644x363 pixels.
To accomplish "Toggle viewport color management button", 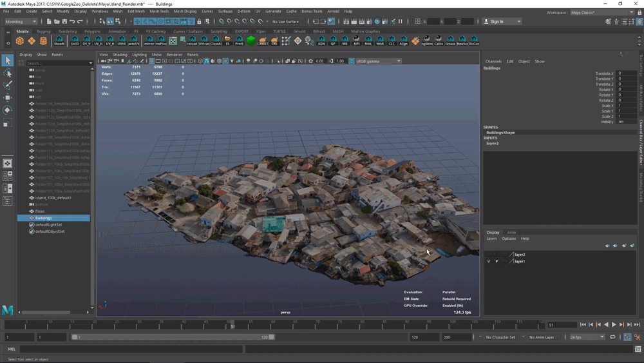I will 352,61.
